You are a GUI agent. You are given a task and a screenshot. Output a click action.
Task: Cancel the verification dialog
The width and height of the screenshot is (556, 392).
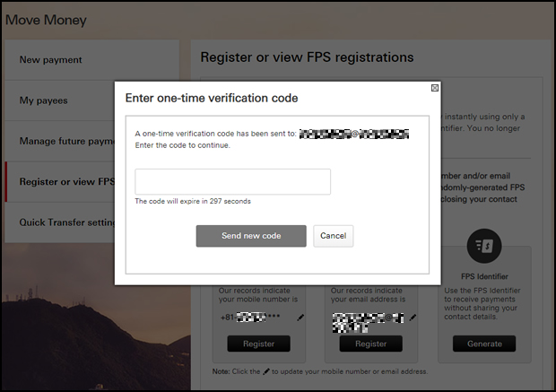pyautogui.click(x=333, y=236)
